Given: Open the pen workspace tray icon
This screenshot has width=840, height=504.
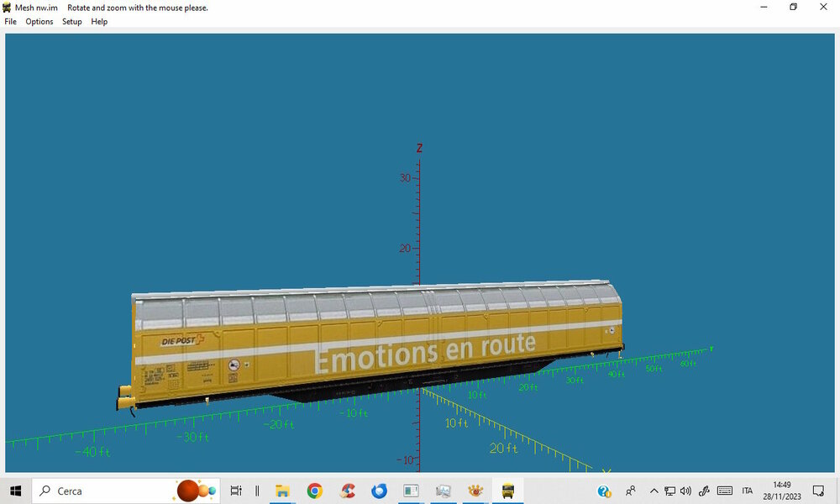Looking at the screenshot, I should [x=704, y=491].
